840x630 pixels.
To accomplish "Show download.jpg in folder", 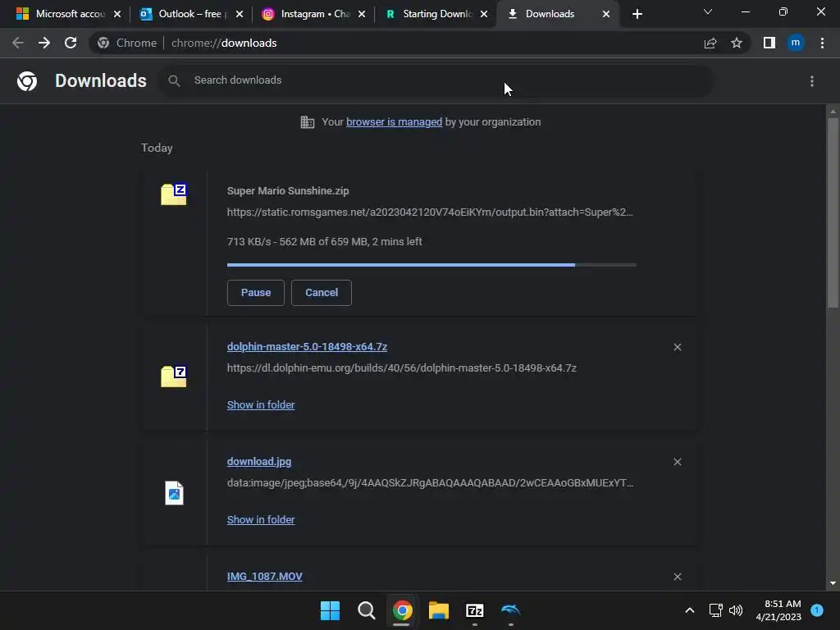I will tap(261, 519).
